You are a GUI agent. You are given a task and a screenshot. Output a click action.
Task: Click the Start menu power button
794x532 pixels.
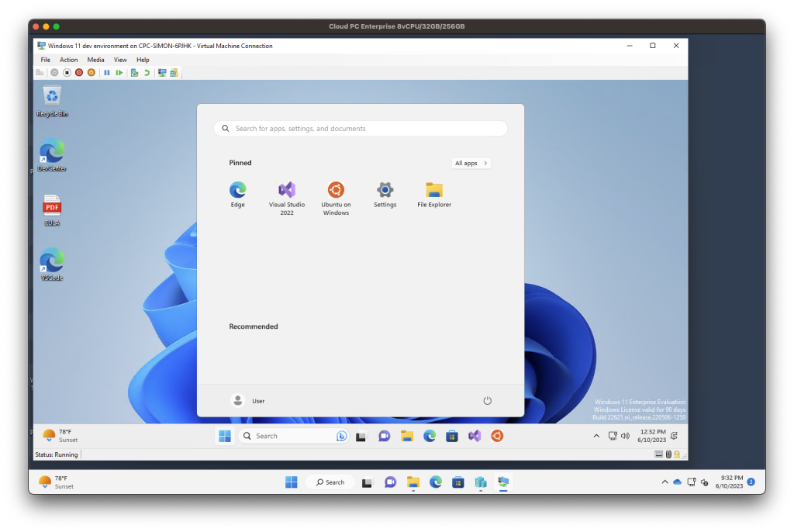pos(488,401)
